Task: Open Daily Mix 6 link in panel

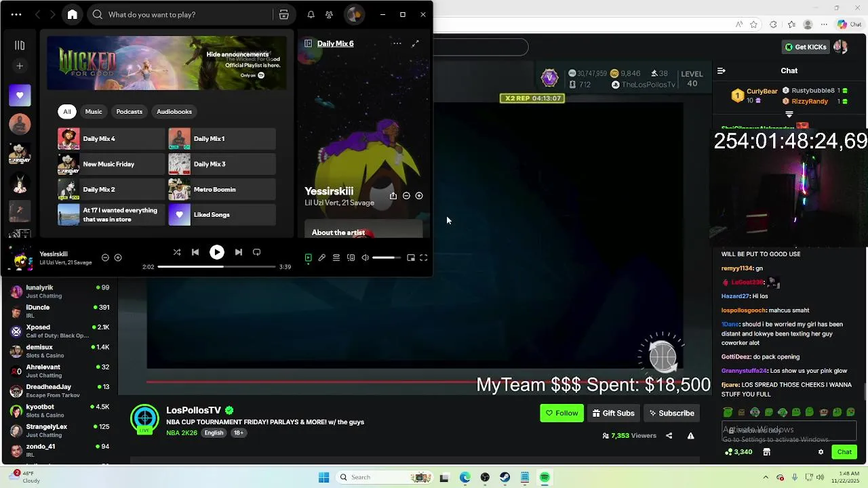Action: pos(335,43)
